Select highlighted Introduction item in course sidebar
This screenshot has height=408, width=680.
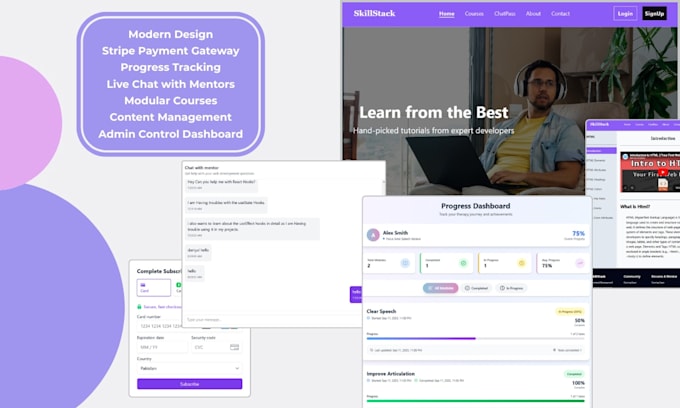(601, 150)
